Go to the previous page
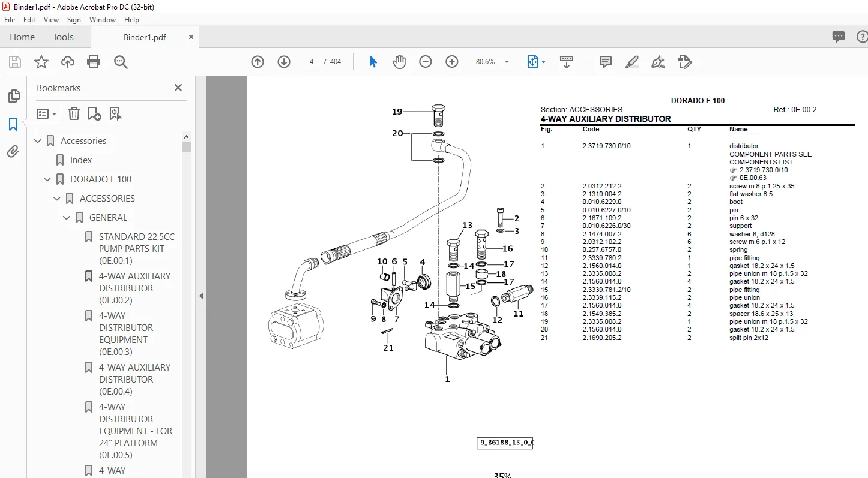Screen dimensions: 868x478 258,62
